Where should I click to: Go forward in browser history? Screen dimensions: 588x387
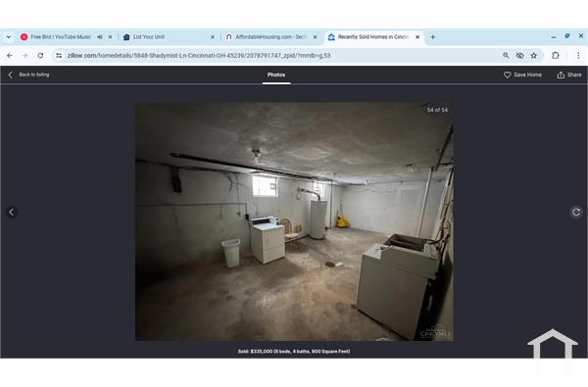tap(25, 56)
